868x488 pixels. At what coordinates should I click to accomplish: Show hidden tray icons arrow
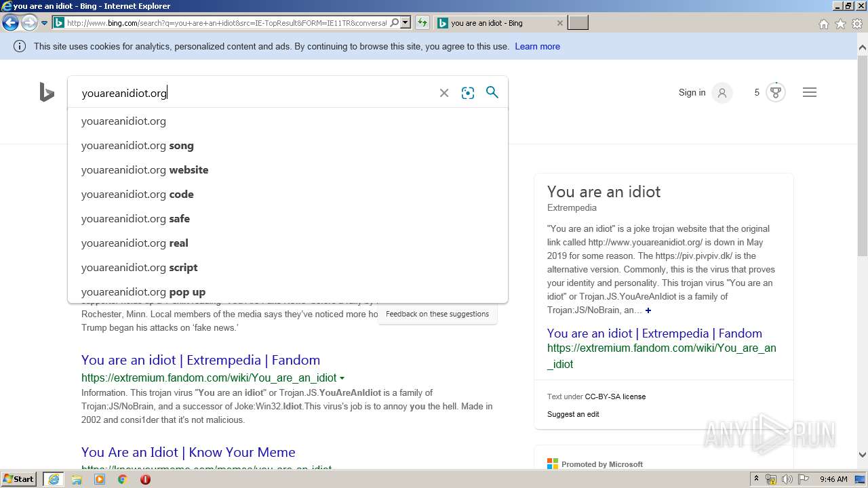click(x=756, y=479)
